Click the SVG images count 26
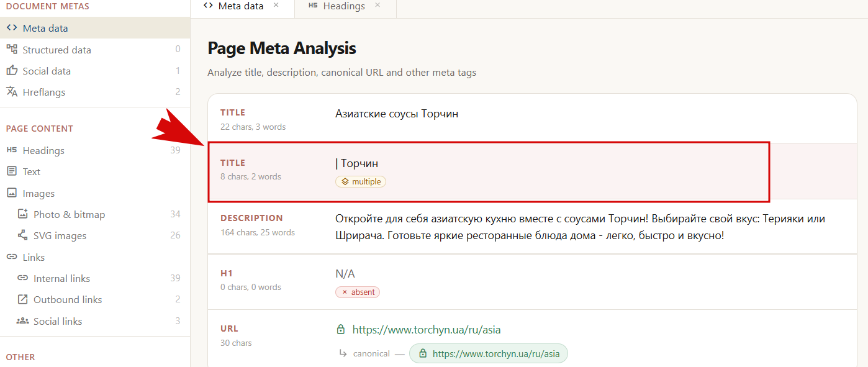Screen dimensions: 868x367 pos(175,235)
